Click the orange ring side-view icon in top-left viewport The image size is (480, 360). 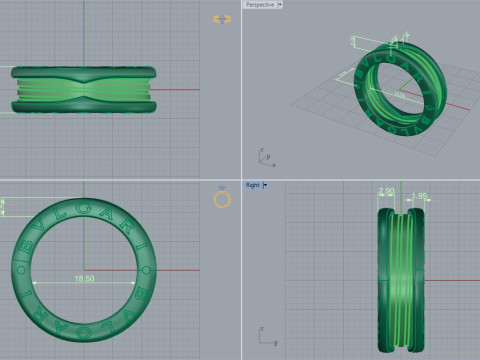pos(222,19)
